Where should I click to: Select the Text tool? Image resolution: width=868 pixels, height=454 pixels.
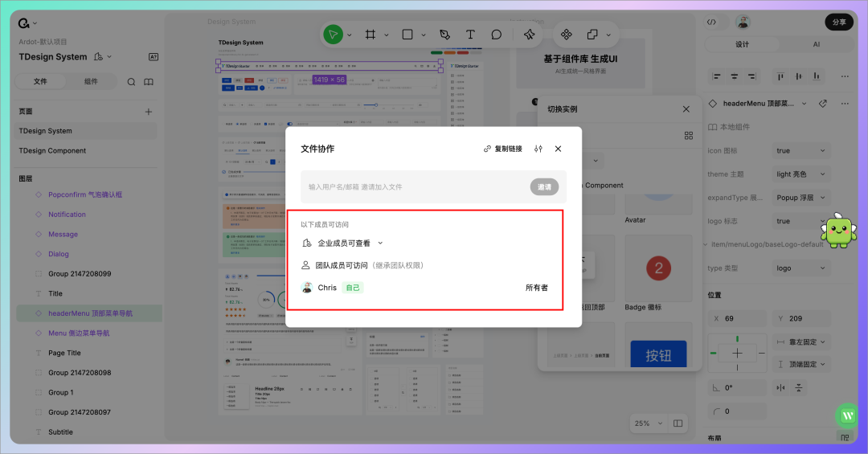pyautogui.click(x=470, y=35)
